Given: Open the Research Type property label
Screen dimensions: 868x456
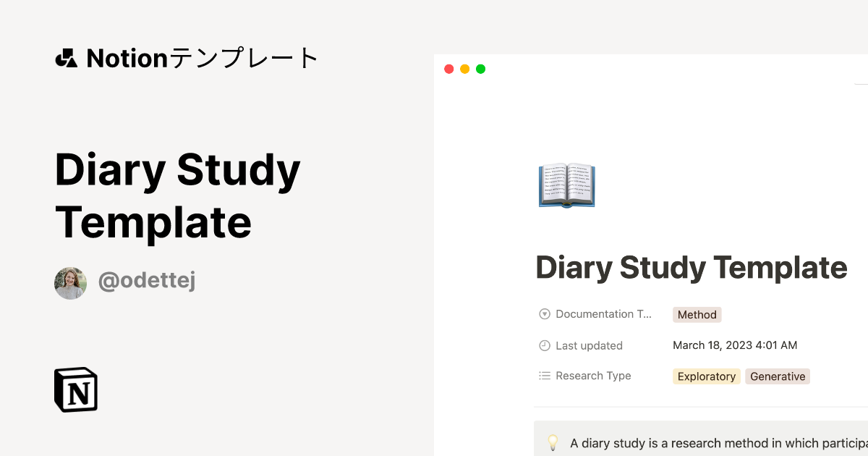Looking at the screenshot, I should tap(593, 376).
